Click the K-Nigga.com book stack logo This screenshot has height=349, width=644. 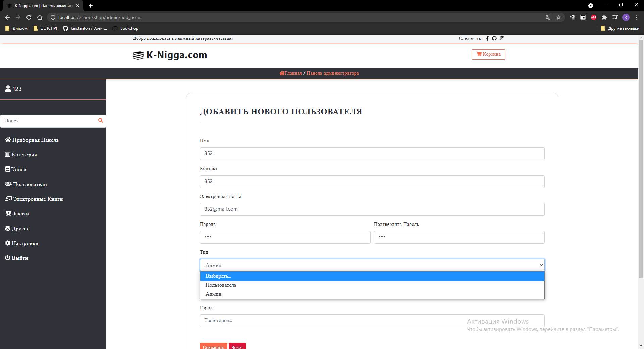coord(139,55)
